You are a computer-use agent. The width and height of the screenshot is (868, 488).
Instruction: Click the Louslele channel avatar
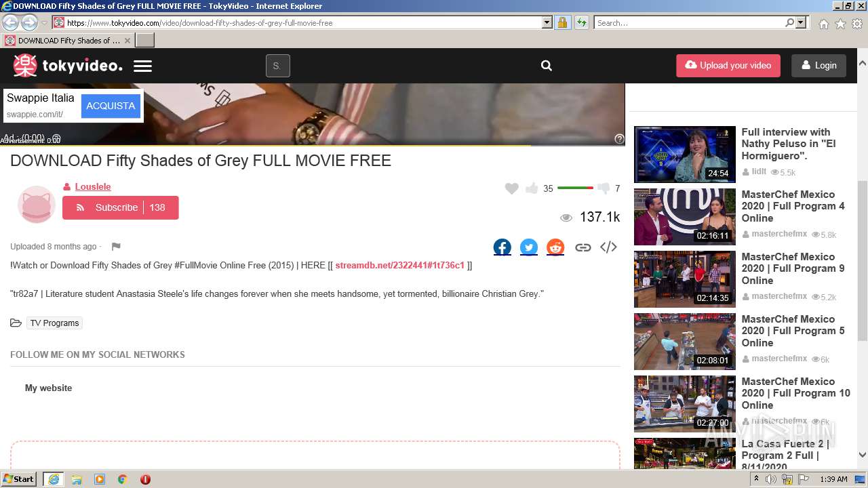(36, 204)
